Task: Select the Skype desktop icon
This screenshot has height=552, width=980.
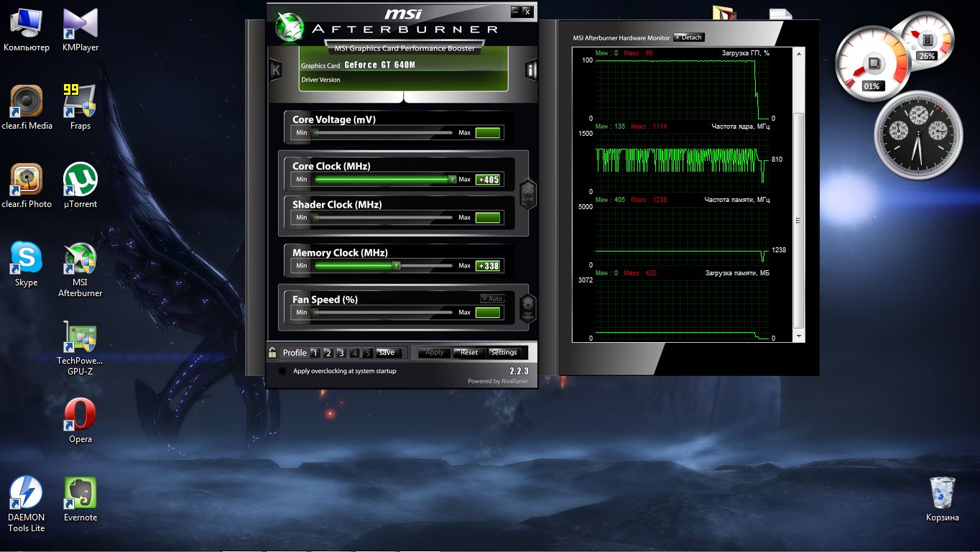Action: [27, 264]
